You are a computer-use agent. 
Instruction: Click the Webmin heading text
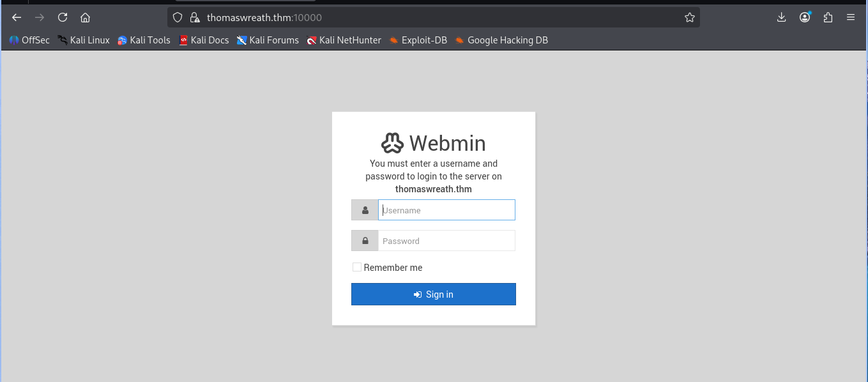(447, 143)
